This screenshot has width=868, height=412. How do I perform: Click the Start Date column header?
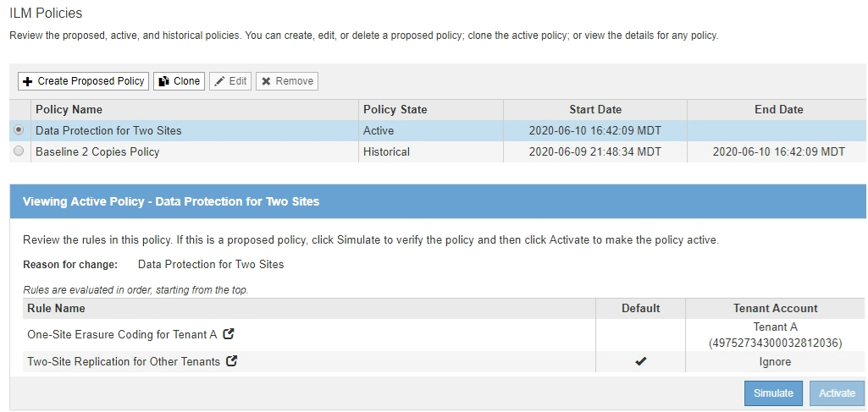point(594,109)
